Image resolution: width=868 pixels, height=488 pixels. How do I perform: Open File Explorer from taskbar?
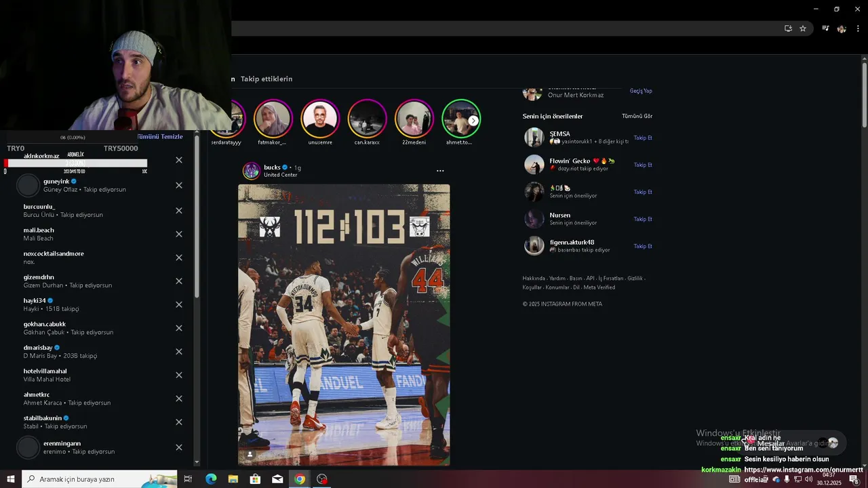(233, 479)
